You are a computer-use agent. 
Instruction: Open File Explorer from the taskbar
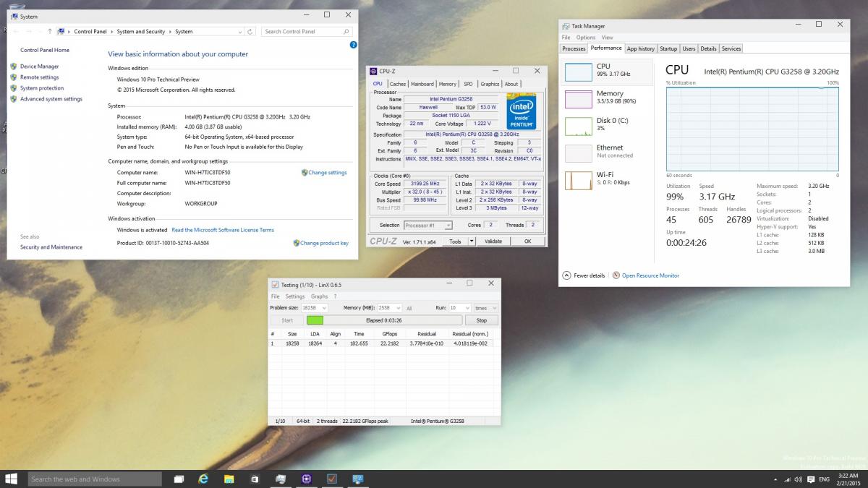[x=229, y=479]
